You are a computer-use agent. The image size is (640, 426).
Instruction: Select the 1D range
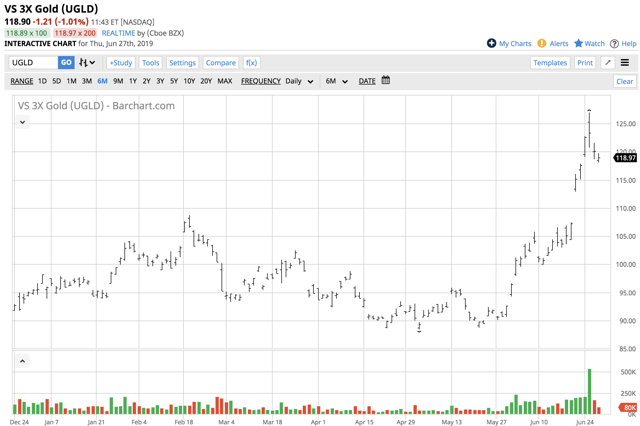click(42, 81)
